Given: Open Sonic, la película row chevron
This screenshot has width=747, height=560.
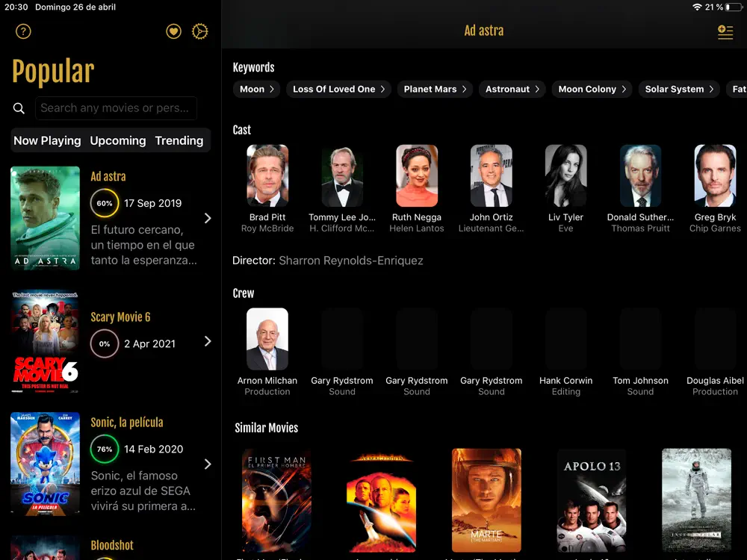Looking at the screenshot, I should click(x=208, y=464).
